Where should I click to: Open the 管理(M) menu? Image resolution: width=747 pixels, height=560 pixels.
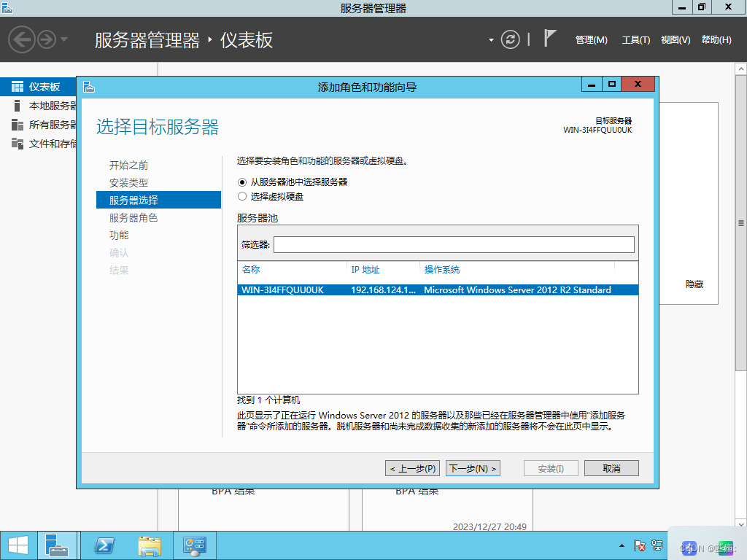click(591, 40)
